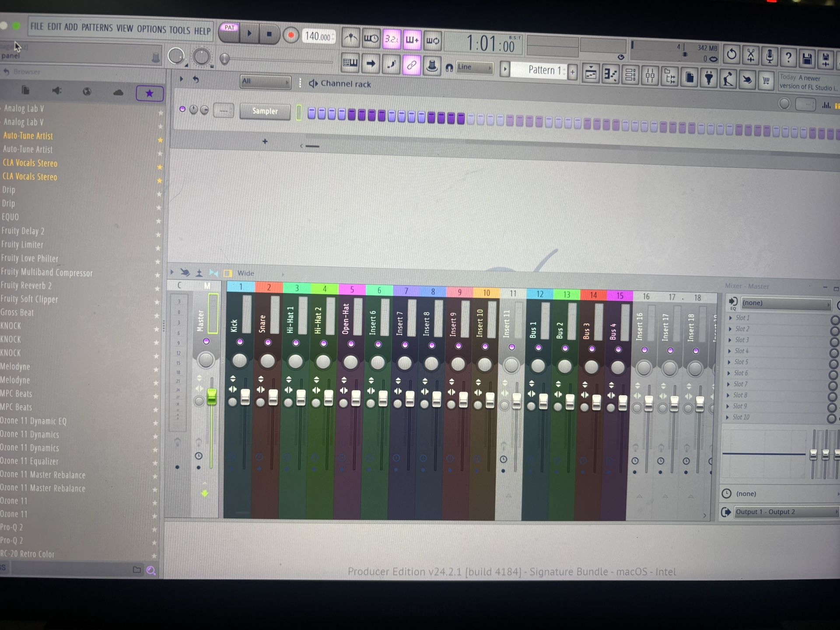Click the transport play button
Image resolution: width=840 pixels, height=630 pixels.
click(249, 33)
